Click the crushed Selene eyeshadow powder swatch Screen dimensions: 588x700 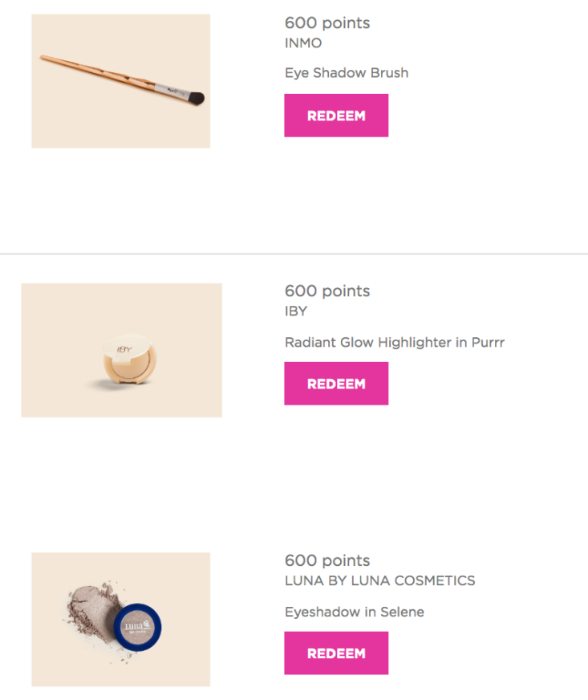click(91, 612)
